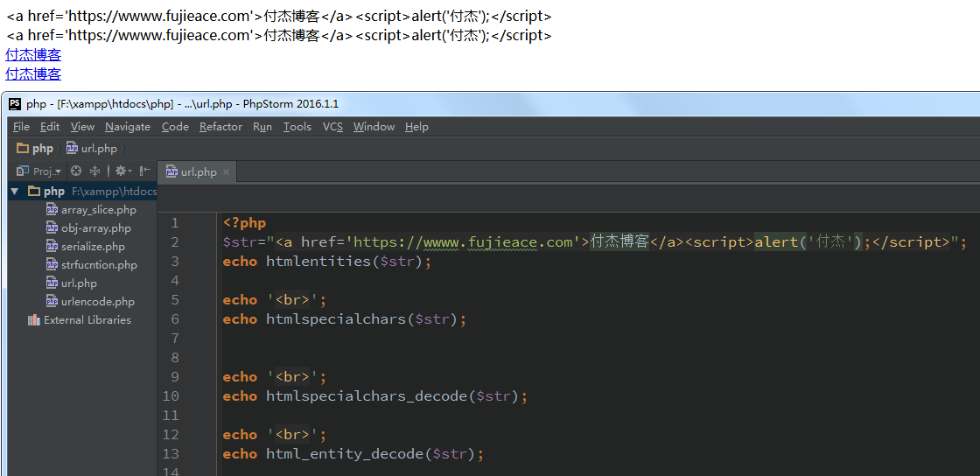Select obj-array.php in project tree
This screenshot has width=980, height=476.
pos(95,228)
